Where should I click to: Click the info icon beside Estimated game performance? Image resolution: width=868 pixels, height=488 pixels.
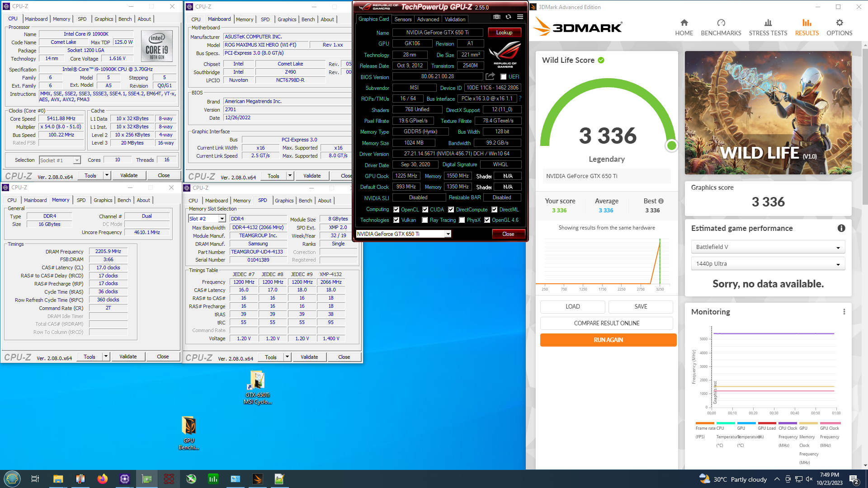(x=841, y=228)
